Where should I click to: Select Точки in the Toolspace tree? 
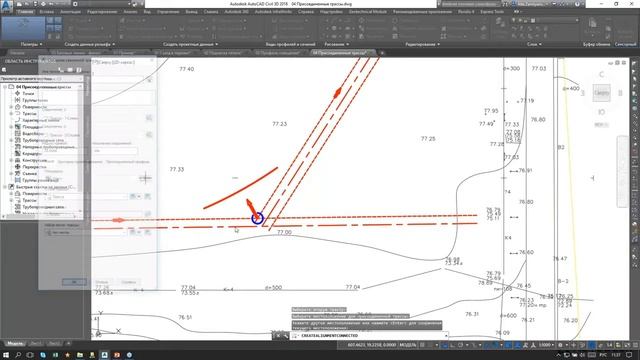(28, 93)
